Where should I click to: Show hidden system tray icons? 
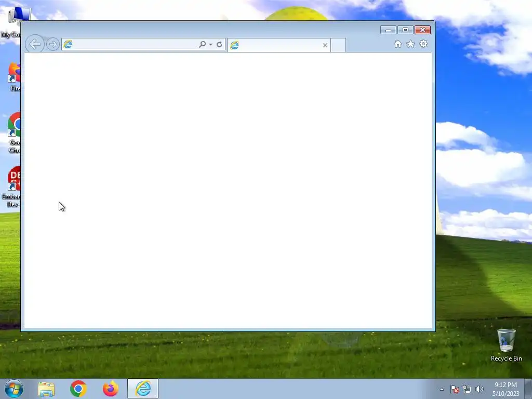coord(442,389)
